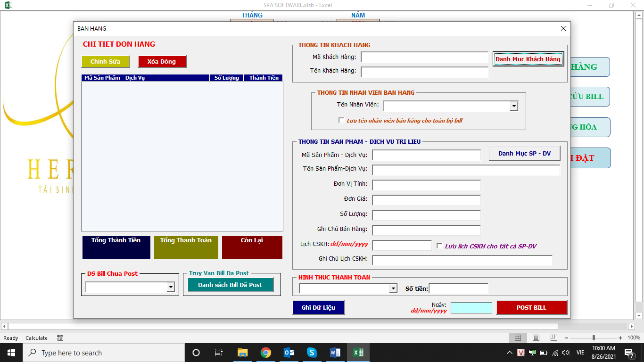Open File Explorer from the taskbar

(x=242, y=353)
